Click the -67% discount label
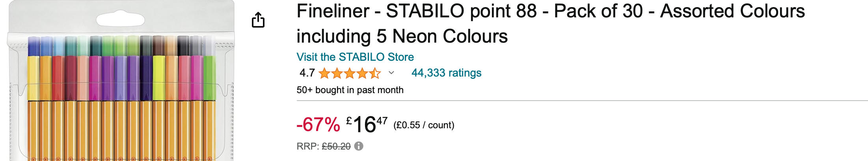 (318, 125)
